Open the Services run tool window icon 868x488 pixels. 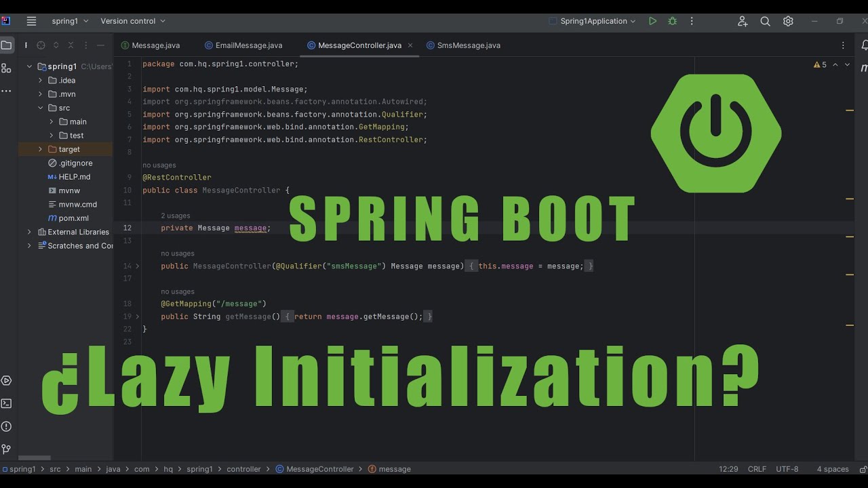pos(6,381)
